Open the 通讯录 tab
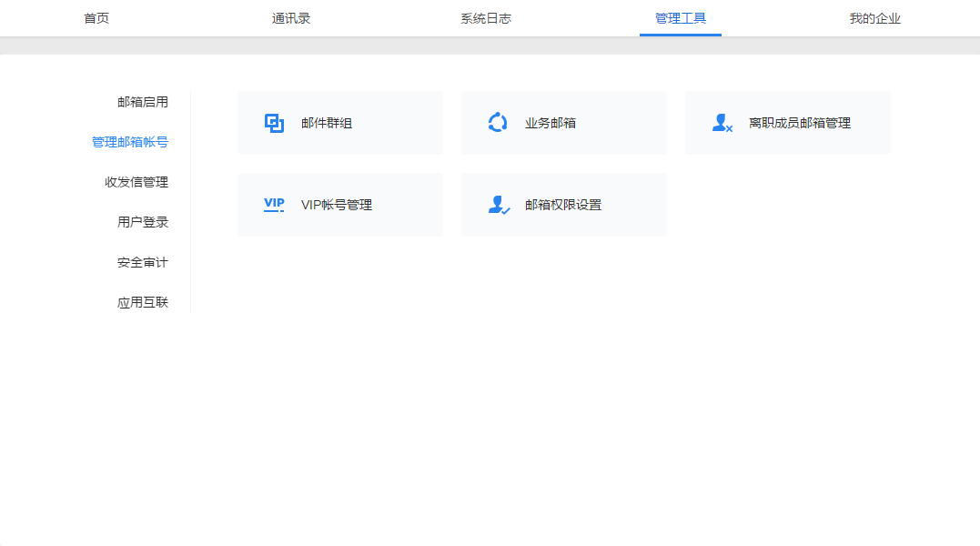The image size is (980, 546). click(290, 17)
